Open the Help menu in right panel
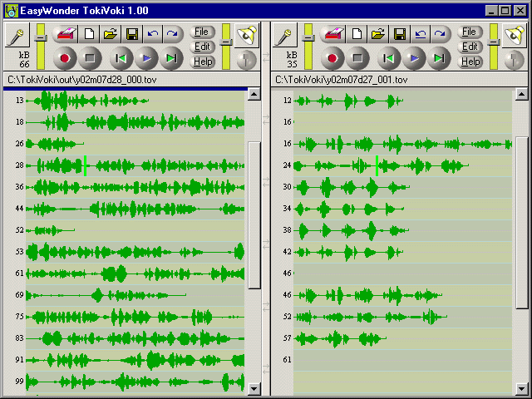The height and width of the screenshot is (399, 532). click(470, 62)
